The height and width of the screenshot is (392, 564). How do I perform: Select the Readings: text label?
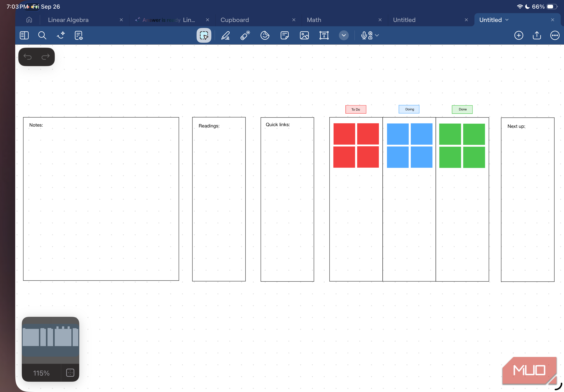tap(209, 126)
